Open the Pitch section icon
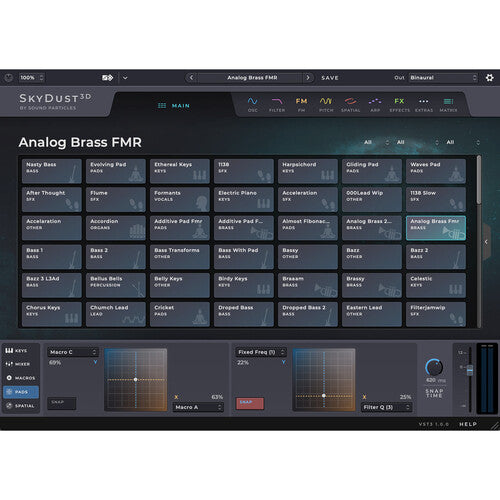The height and width of the screenshot is (500, 500). click(326, 104)
